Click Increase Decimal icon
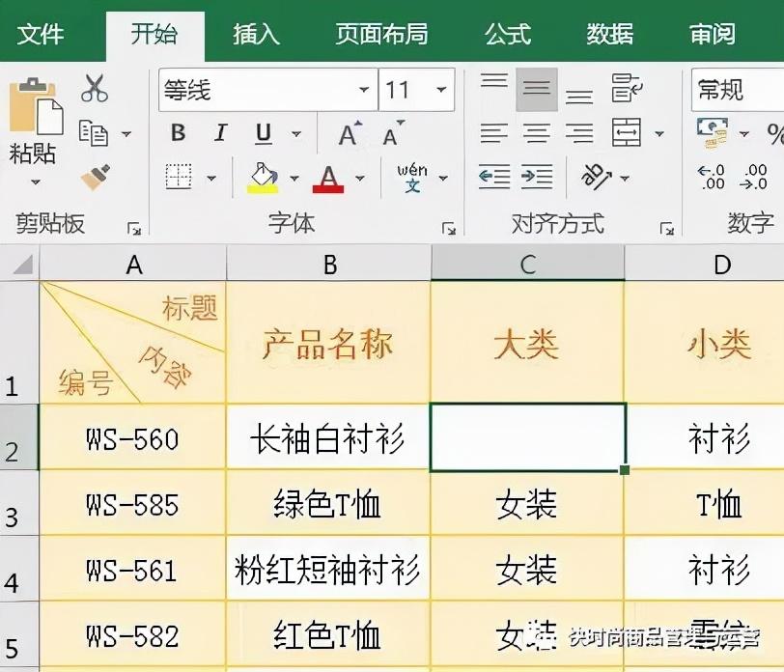The image size is (784, 672). tap(712, 177)
